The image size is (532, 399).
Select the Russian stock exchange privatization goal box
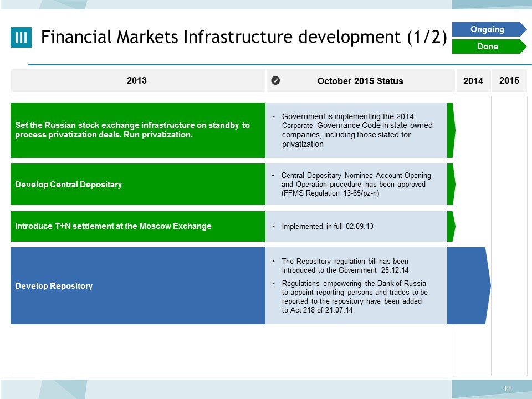(x=138, y=130)
